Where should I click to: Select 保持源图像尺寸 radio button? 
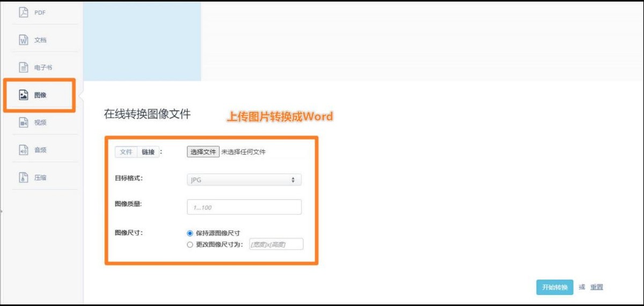click(190, 233)
